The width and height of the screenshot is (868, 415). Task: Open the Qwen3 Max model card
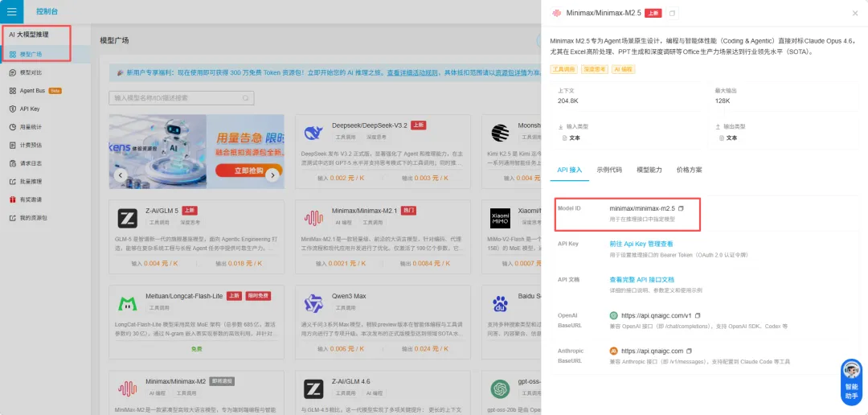coord(383,322)
